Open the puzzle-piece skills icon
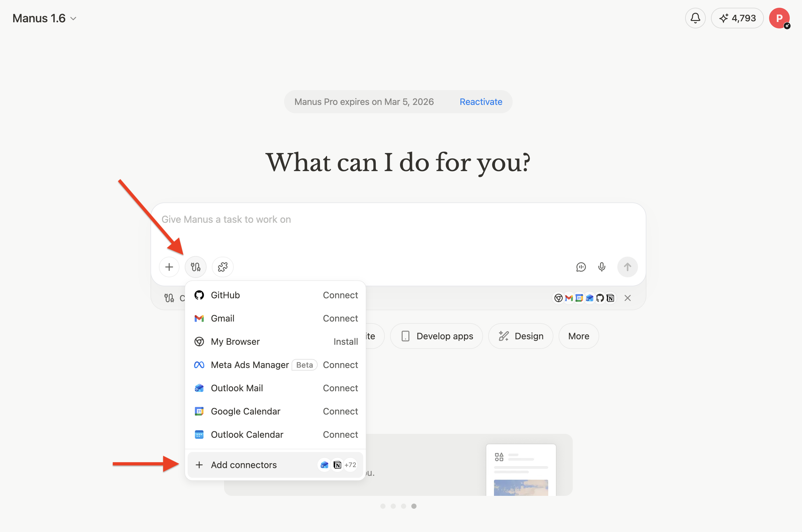This screenshot has height=532, width=802. [222, 267]
